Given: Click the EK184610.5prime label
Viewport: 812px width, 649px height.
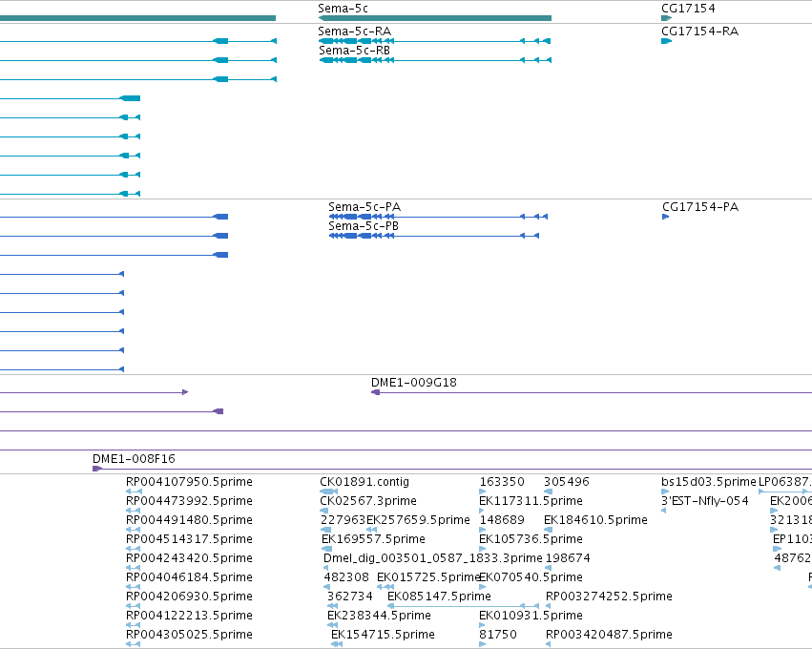Looking at the screenshot, I should coord(595,519).
